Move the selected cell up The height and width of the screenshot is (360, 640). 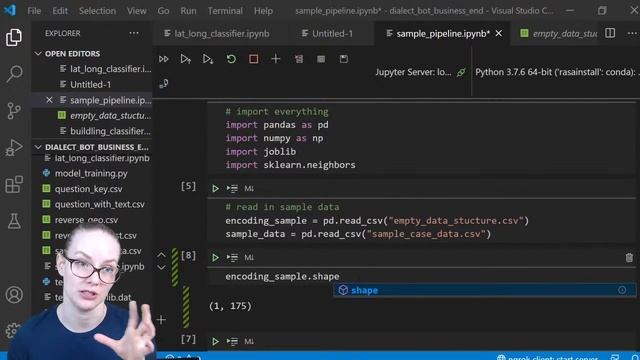(x=162, y=255)
